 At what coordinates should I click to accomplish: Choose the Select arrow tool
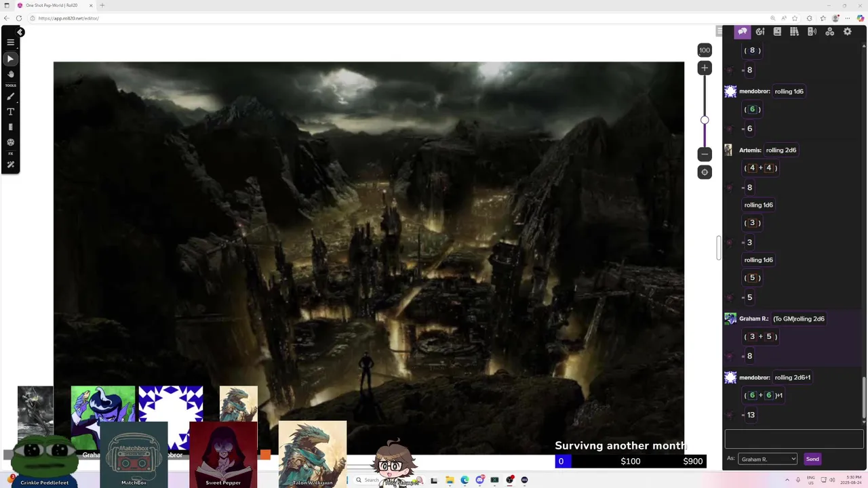[x=10, y=59]
